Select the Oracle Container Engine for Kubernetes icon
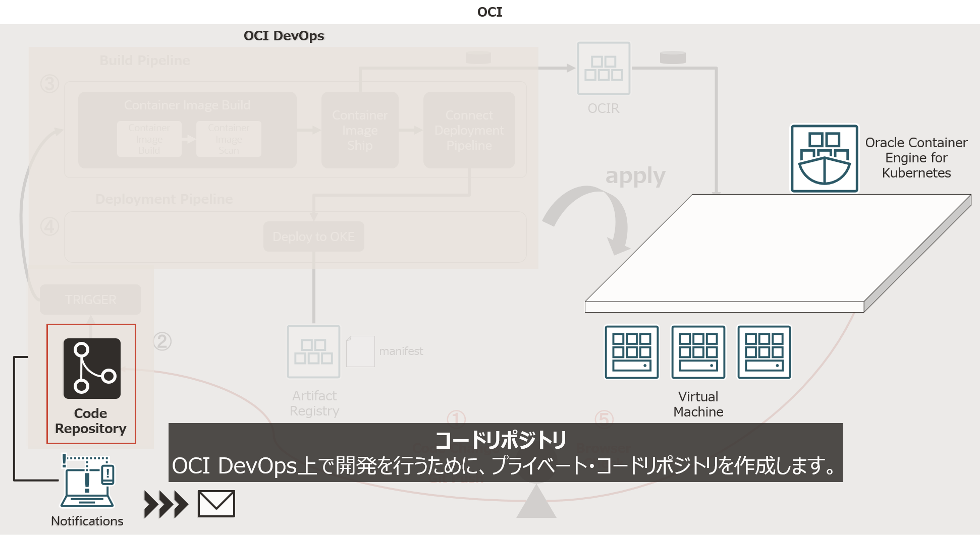This screenshot has width=980, height=537. pos(824,158)
